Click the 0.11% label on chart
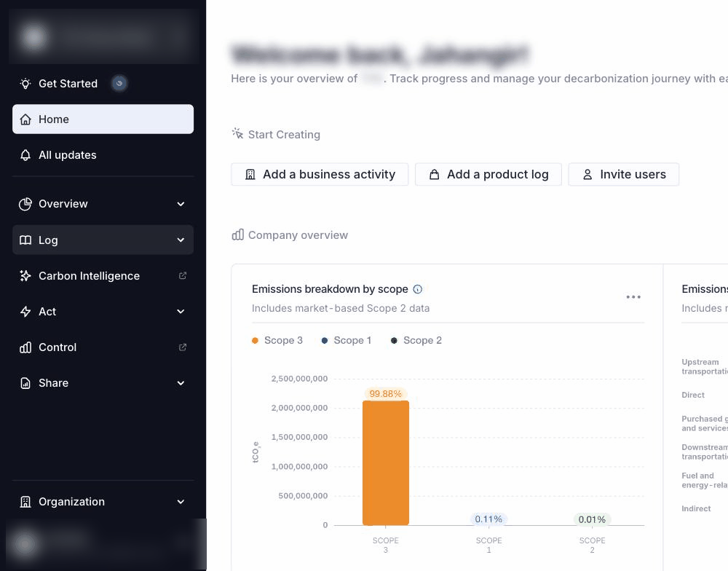Image resolution: width=728 pixels, height=571 pixels. pyautogui.click(x=488, y=519)
